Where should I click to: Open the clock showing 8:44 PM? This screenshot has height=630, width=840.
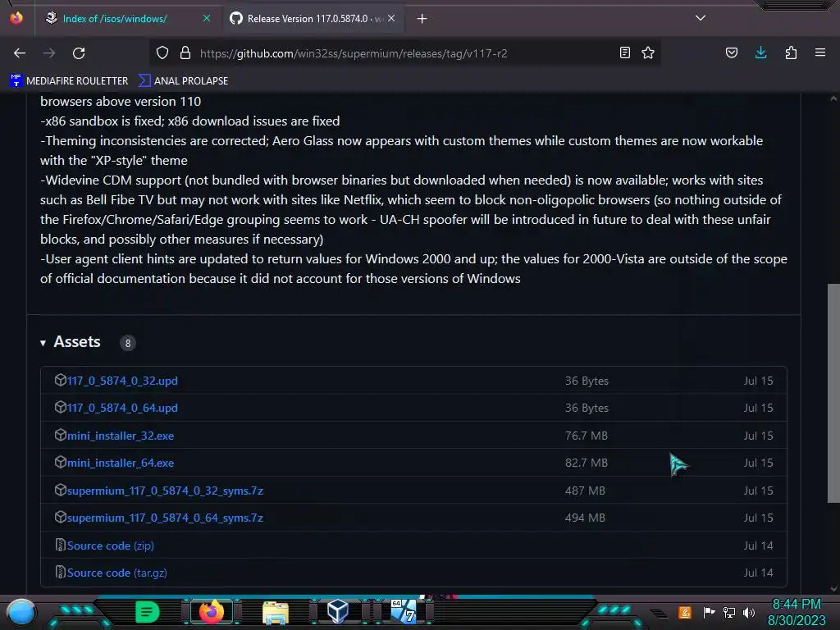pyautogui.click(x=797, y=612)
